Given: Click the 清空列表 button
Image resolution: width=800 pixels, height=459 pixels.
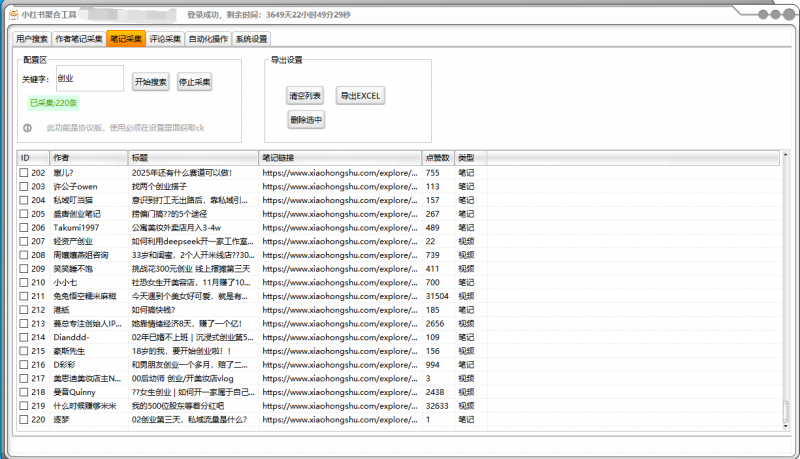Looking at the screenshot, I should click(305, 95).
